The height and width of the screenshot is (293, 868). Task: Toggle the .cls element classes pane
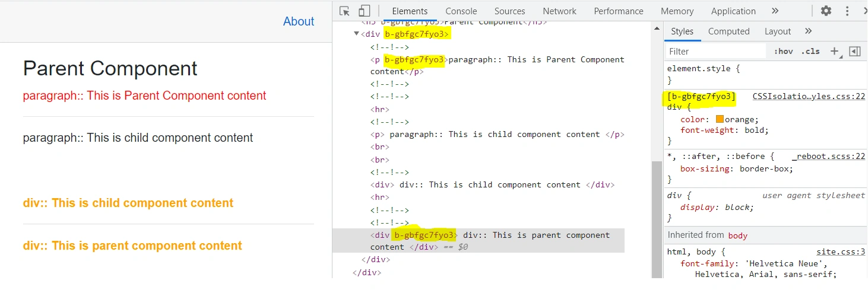(x=810, y=51)
